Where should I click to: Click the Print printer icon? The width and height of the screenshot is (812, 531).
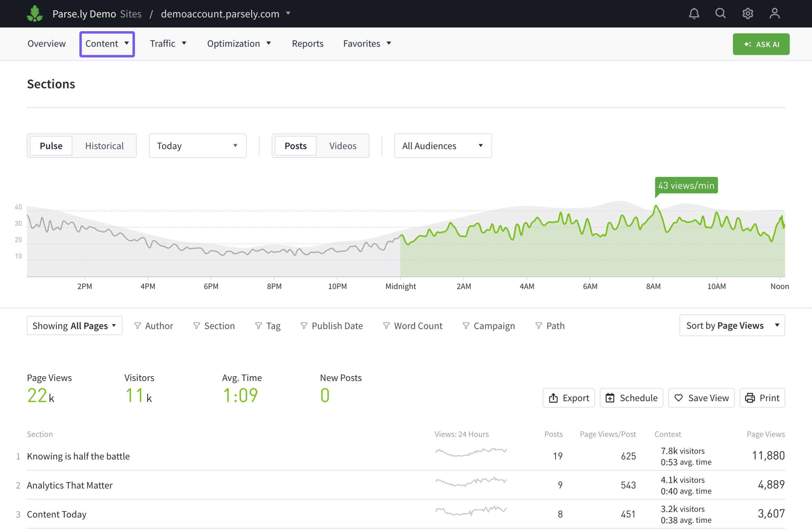pos(750,398)
